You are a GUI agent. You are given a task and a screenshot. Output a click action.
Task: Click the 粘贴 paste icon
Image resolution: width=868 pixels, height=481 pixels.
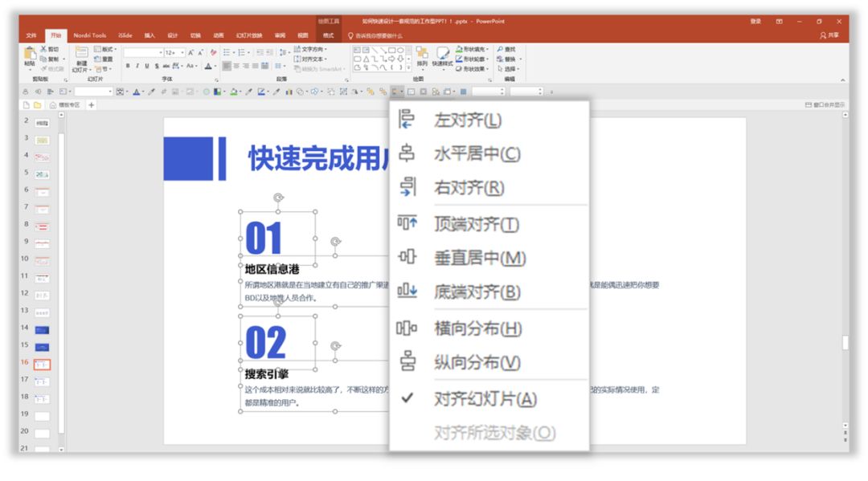pos(30,54)
